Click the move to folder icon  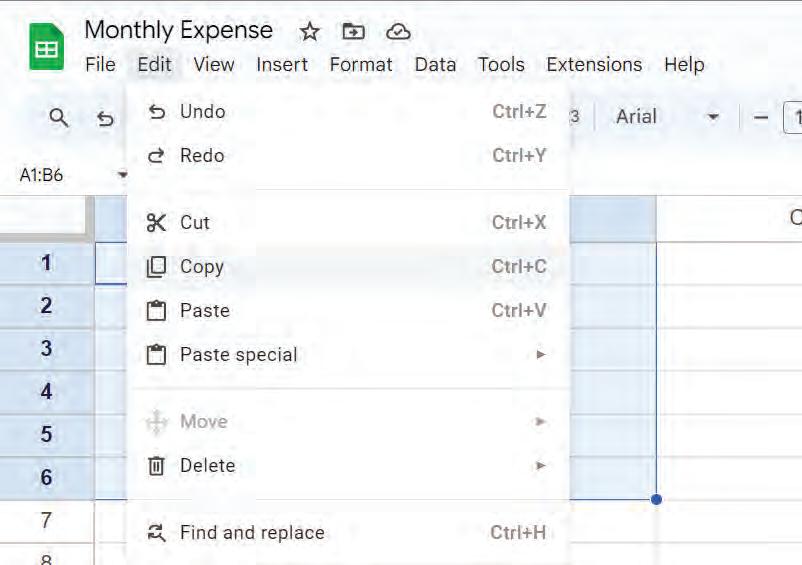click(x=354, y=32)
